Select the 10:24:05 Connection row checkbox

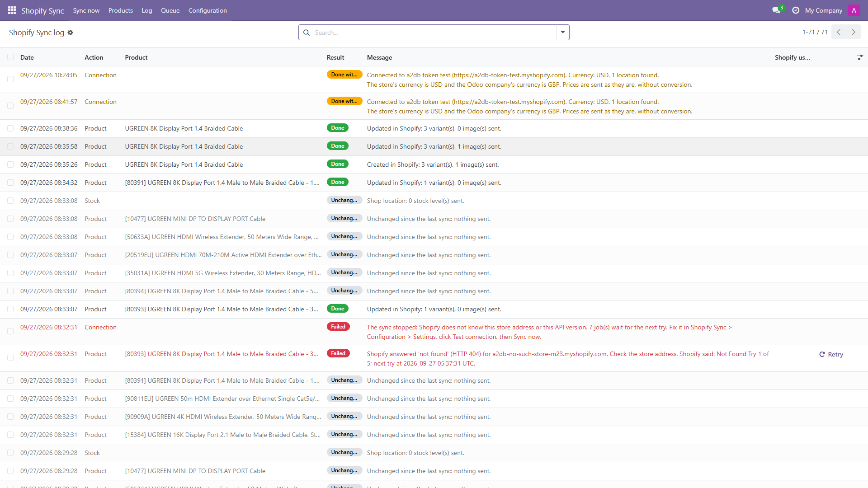pyautogui.click(x=10, y=79)
